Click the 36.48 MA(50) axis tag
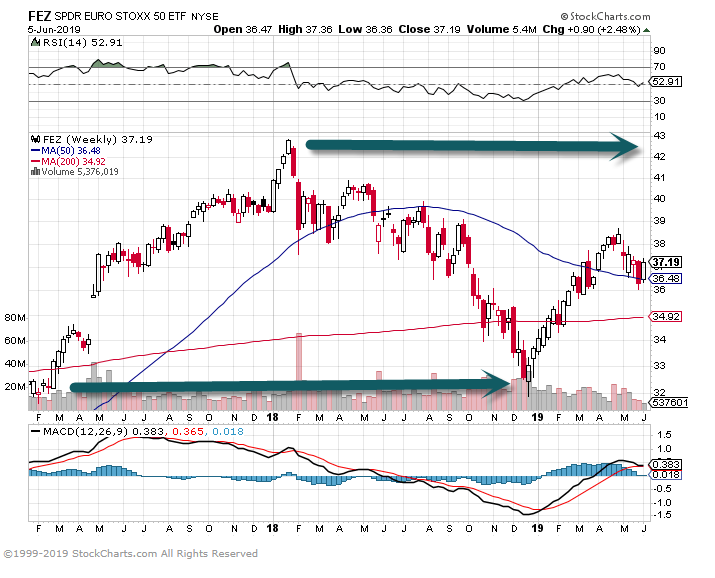The width and height of the screenshot is (715, 578). pyautogui.click(x=666, y=279)
